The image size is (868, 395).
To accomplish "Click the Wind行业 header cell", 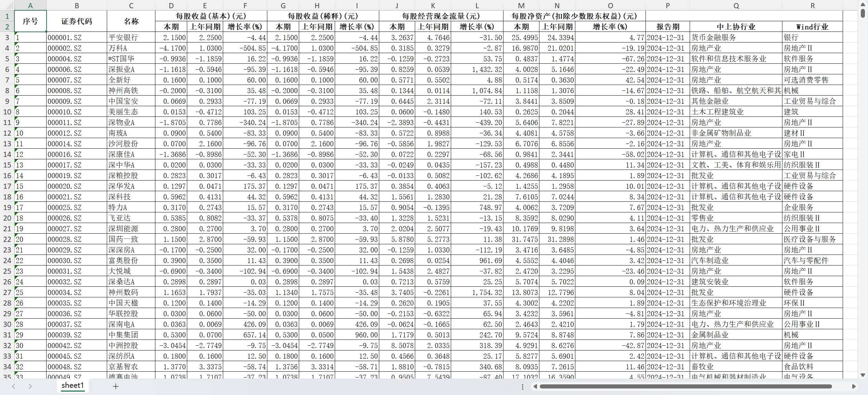I will point(812,27).
